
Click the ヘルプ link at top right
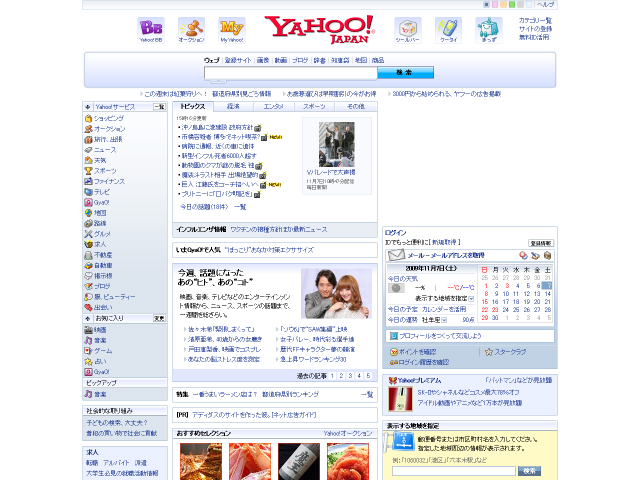click(545, 4)
